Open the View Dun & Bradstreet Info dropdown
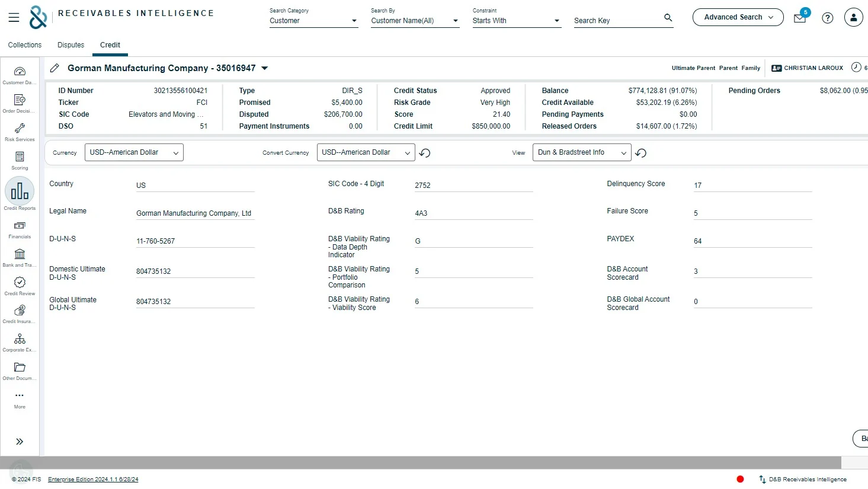The width and height of the screenshot is (868, 489). tap(582, 152)
